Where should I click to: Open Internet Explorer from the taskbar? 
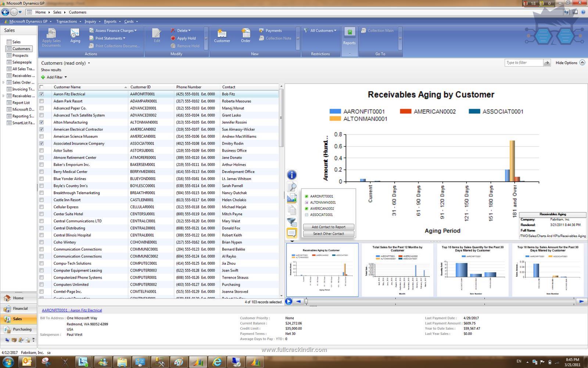tap(218, 362)
